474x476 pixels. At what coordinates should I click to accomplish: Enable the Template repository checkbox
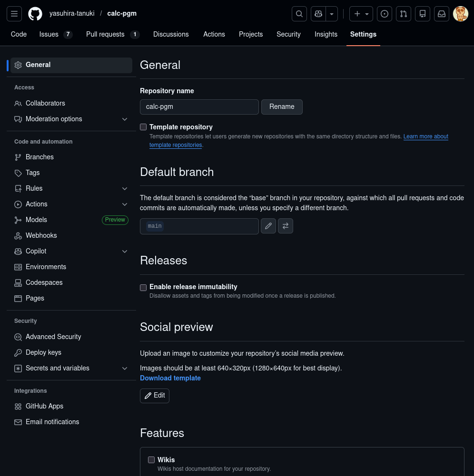point(143,127)
